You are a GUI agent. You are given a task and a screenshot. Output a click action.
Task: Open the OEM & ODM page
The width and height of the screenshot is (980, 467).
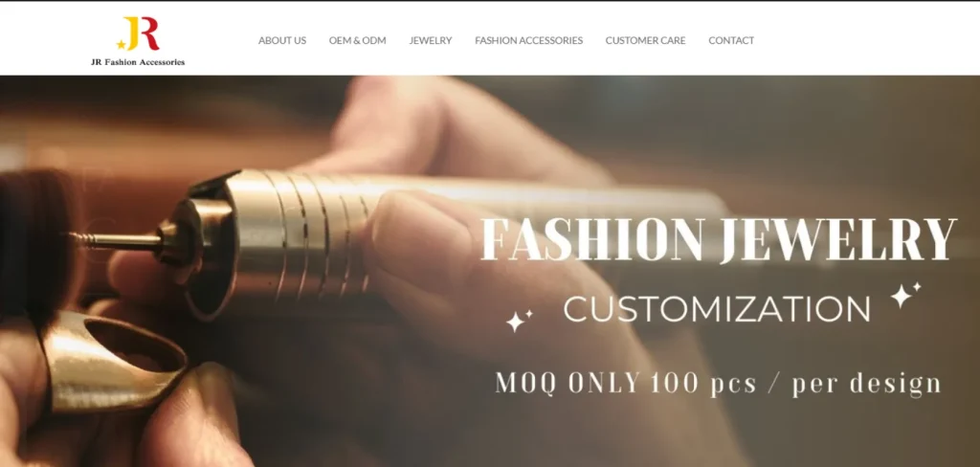pyautogui.click(x=358, y=40)
